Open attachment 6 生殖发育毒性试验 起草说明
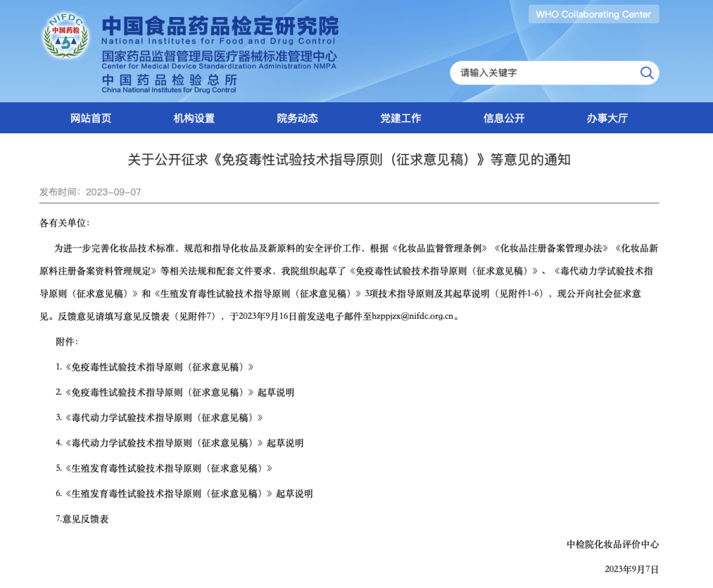713x588 pixels. click(x=184, y=494)
